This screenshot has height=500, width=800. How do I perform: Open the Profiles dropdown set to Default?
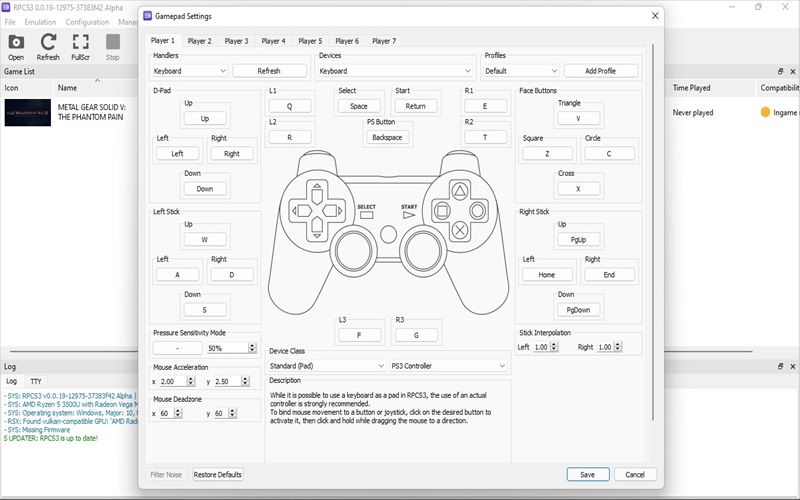(521, 71)
